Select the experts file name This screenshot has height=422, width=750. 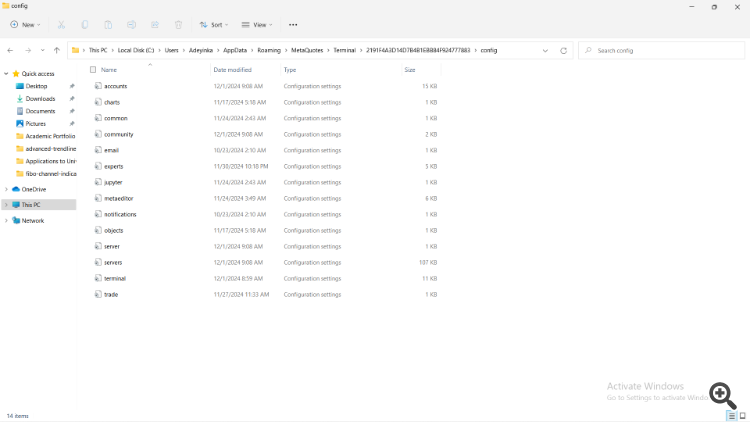(113, 167)
